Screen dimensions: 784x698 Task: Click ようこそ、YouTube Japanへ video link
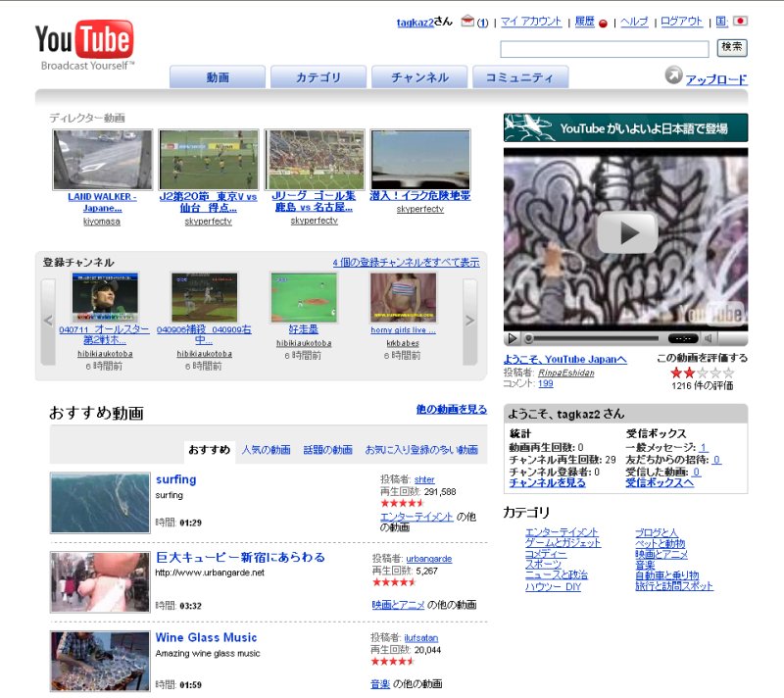(x=565, y=359)
